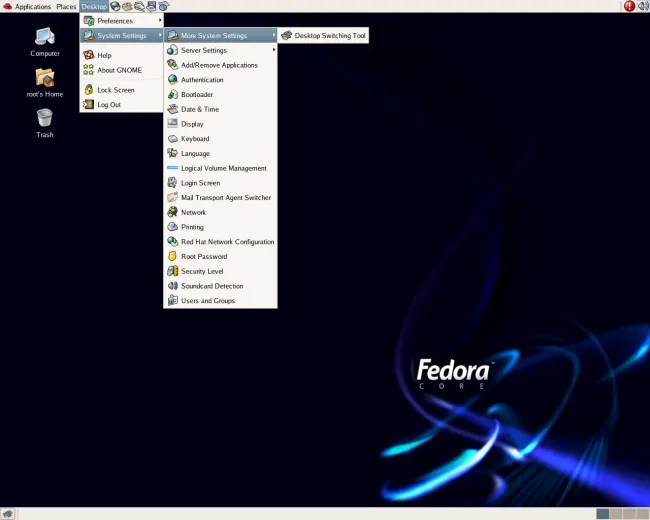Choose Add/Remove Applications entry
Image resolution: width=650 pixels, height=520 pixels.
(218, 65)
